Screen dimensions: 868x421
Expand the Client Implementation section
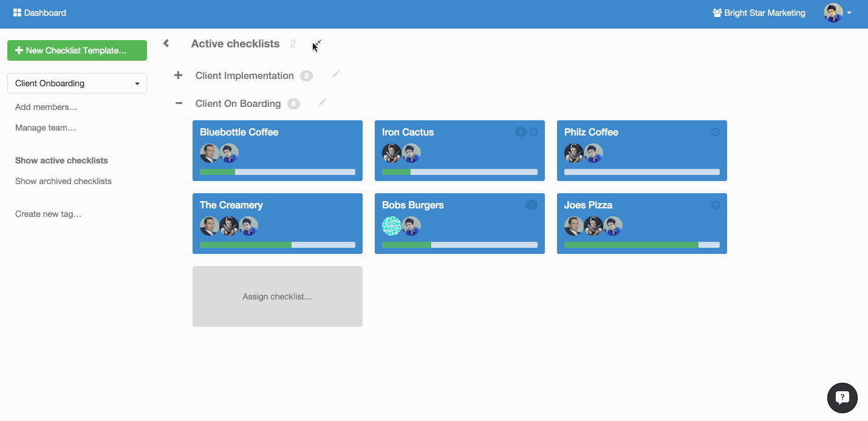(x=178, y=75)
